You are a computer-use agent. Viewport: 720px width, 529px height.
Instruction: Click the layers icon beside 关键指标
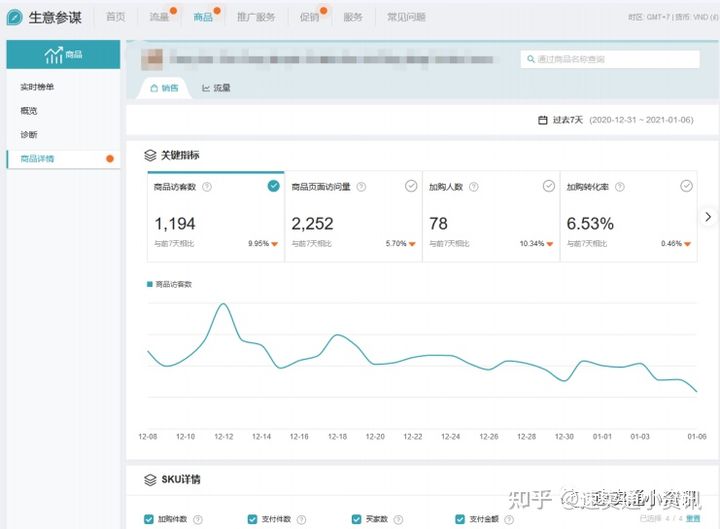(x=150, y=155)
